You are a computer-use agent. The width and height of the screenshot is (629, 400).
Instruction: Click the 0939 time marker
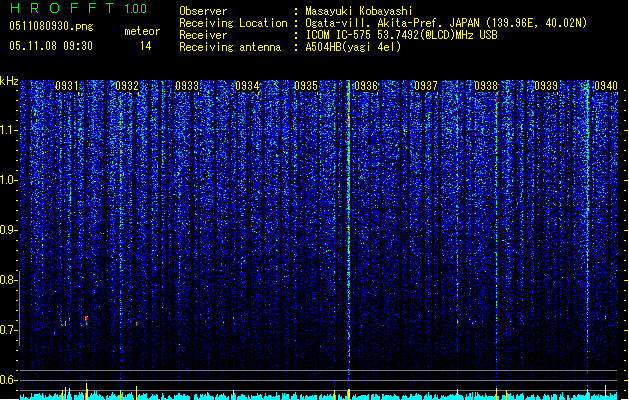[546, 85]
